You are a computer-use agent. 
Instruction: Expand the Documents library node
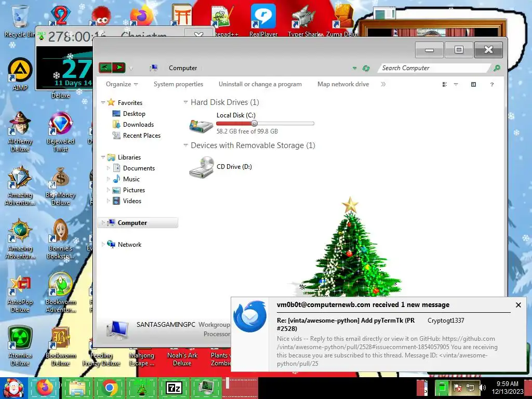pos(108,168)
